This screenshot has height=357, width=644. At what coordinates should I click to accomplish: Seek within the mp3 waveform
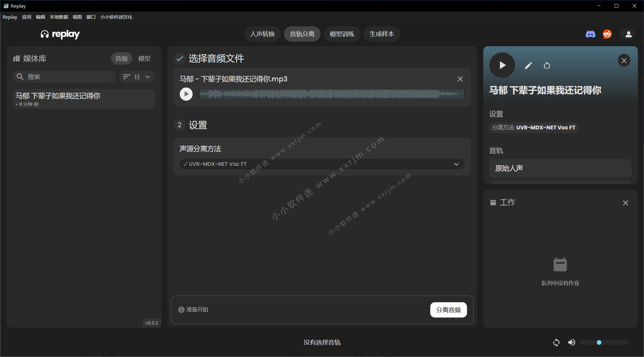pyautogui.click(x=332, y=94)
